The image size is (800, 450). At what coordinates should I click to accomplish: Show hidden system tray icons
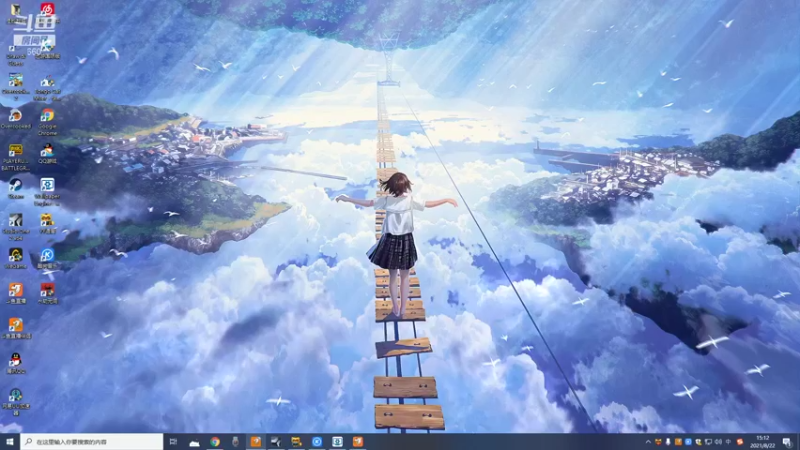pyautogui.click(x=648, y=442)
